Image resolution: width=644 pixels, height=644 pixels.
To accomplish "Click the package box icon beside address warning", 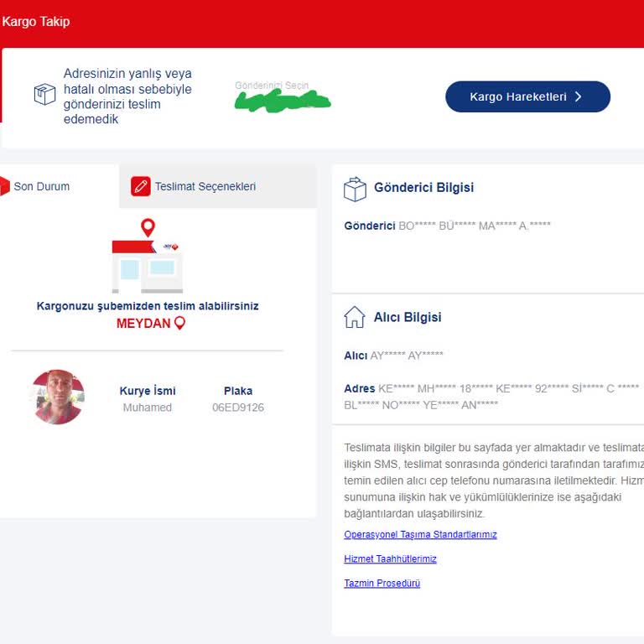I will pos(44,94).
